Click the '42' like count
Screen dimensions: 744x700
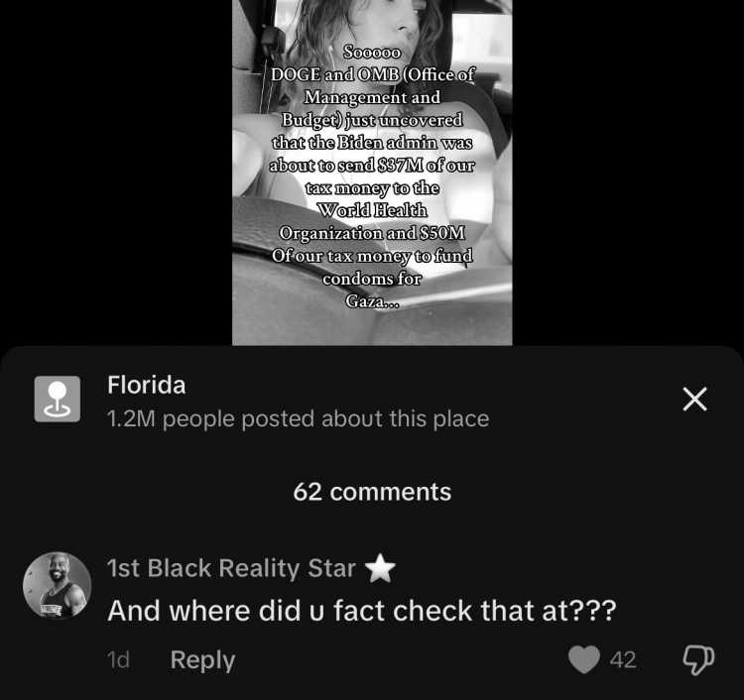pyautogui.click(x=623, y=659)
